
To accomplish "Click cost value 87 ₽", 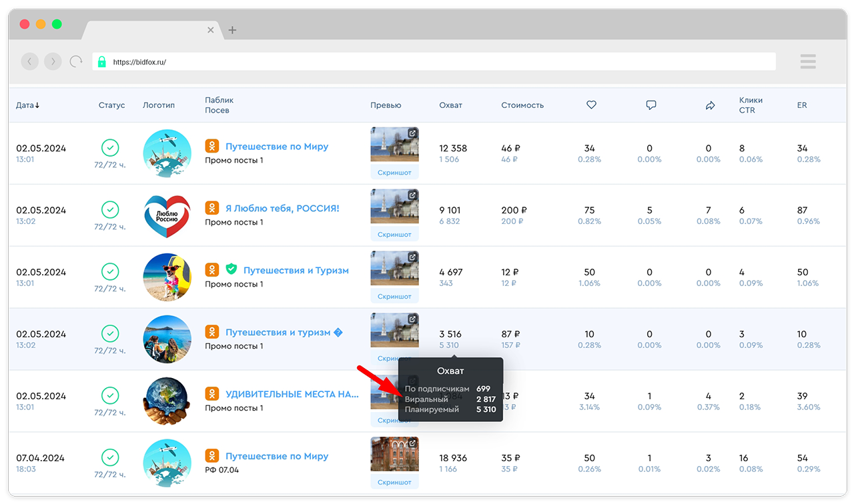I will click(511, 334).
